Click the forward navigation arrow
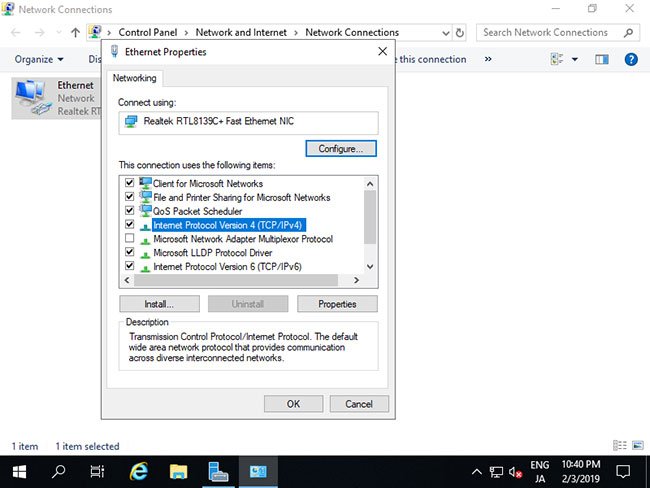This screenshot has width=650, height=488. click(x=39, y=32)
